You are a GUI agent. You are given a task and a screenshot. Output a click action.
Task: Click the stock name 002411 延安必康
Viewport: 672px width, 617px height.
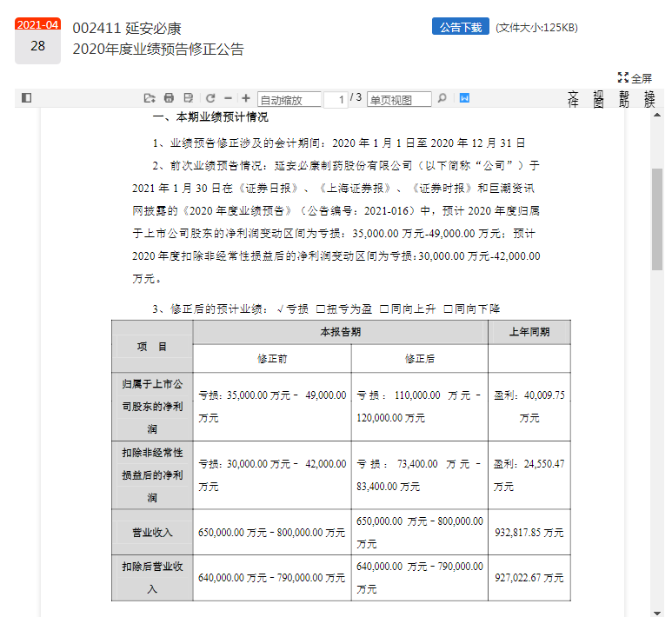[x=127, y=29]
